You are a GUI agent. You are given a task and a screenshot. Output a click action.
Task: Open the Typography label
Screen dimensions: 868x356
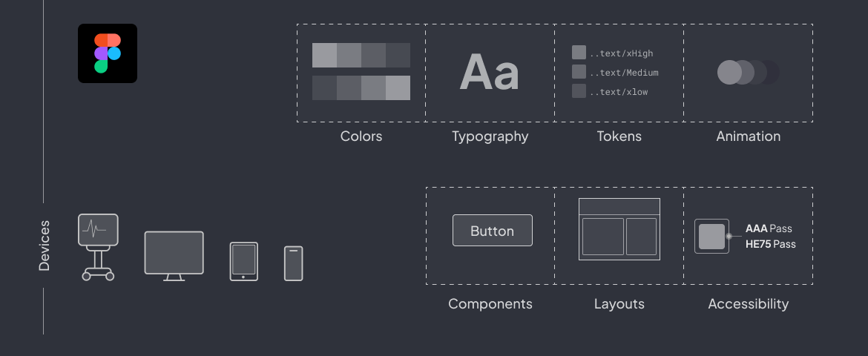490,136
